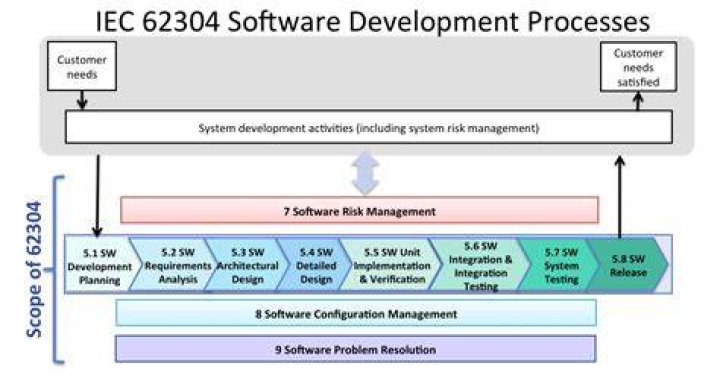This screenshot has height=375, width=720.
Task: Select the 5.2 SW Requirements Analysis chevron
Action: pyautogui.click(x=175, y=265)
